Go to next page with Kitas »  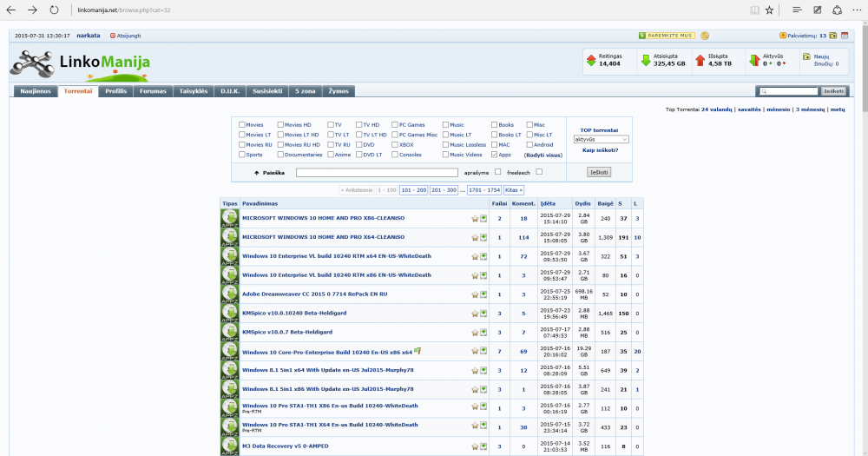(x=515, y=189)
